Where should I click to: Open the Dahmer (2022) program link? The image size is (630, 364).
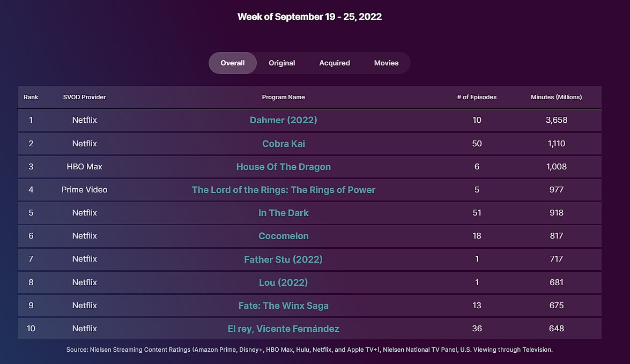283,120
